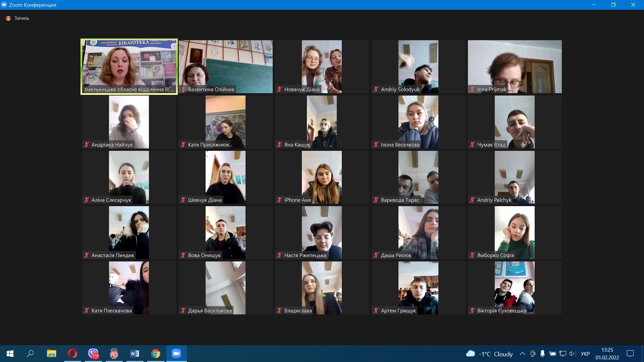Click the red recording indicator icon

[x=8, y=18]
